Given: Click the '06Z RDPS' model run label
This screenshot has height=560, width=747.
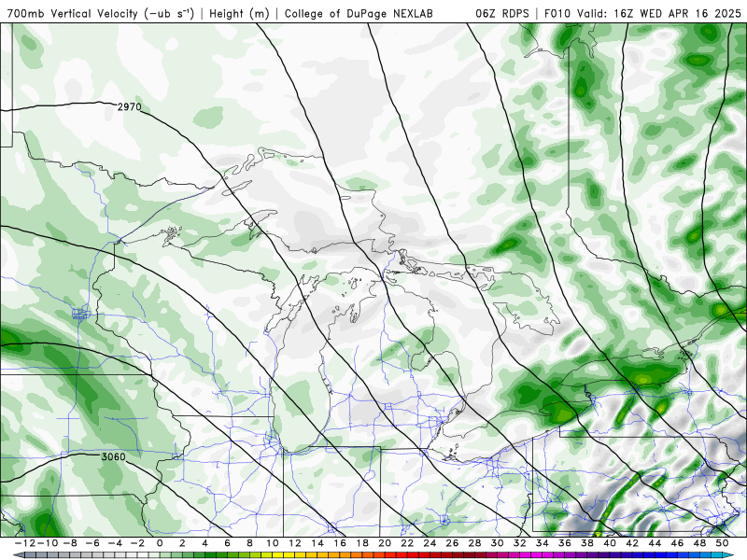Looking at the screenshot, I should click(x=502, y=14).
